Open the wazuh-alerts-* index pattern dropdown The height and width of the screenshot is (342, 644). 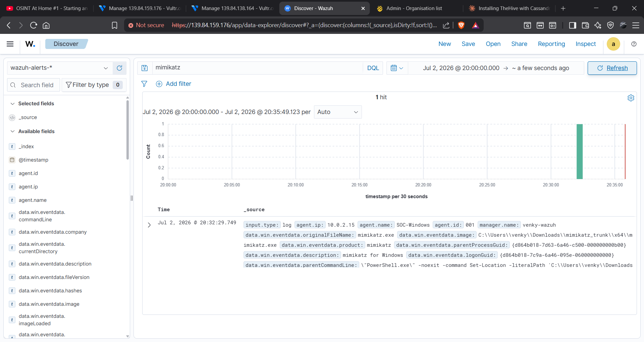(60, 68)
